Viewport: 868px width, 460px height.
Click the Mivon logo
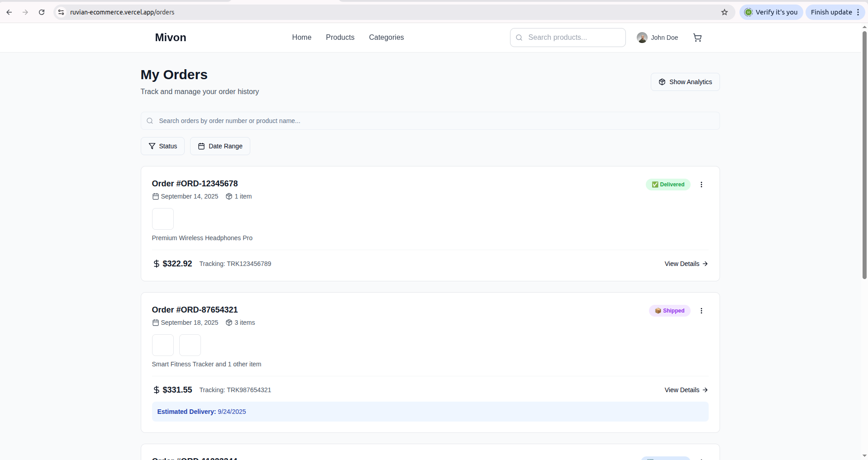(x=170, y=38)
